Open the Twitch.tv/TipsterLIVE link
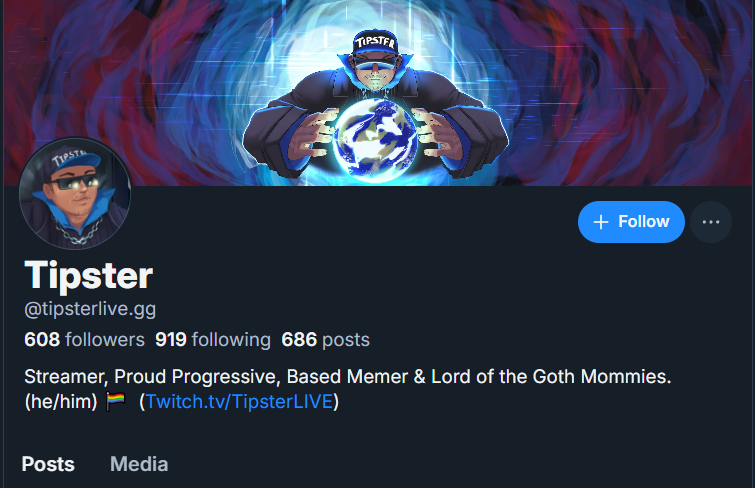 239,402
